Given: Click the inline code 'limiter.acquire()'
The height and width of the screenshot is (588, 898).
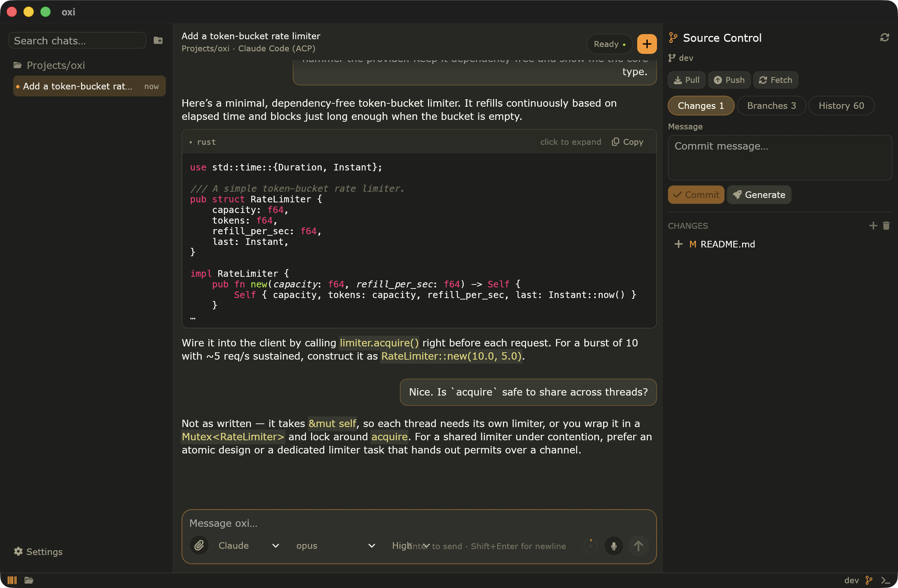Looking at the screenshot, I should point(379,342).
